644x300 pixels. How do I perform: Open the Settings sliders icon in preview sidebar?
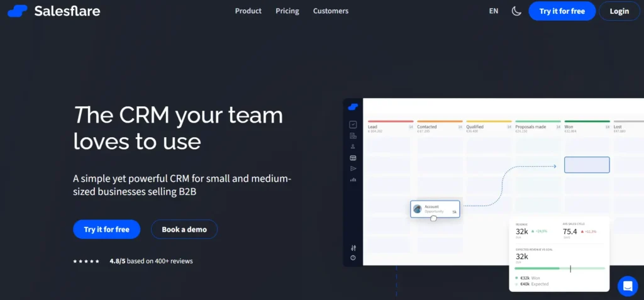[353, 248]
